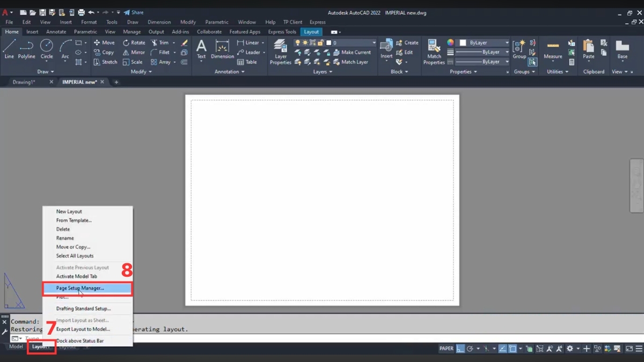Switch to the Drawing1 document tab

[x=24, y=82]
